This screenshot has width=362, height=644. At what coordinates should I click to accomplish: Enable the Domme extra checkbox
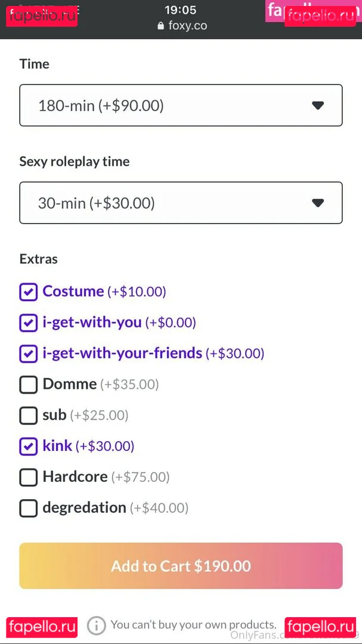pos(29,385)
